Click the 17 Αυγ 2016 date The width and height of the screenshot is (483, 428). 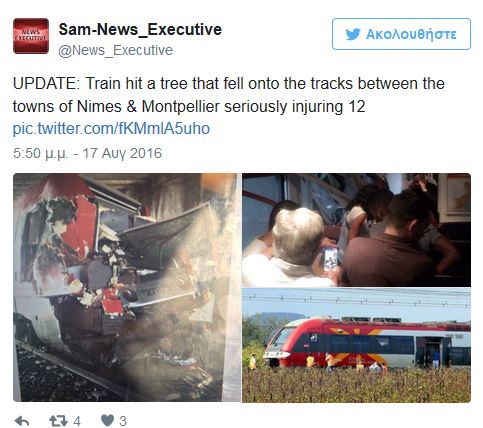pyautogui.click(x=122, y=153)
